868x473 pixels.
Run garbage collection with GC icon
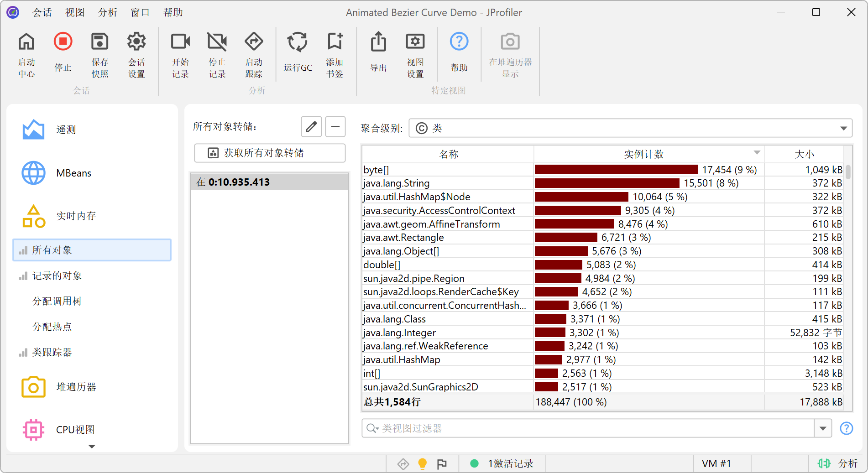tap(297, 42)
